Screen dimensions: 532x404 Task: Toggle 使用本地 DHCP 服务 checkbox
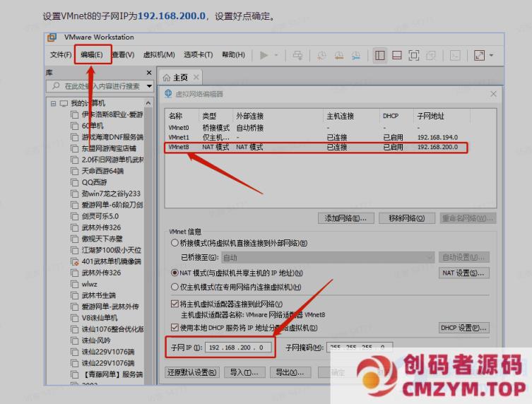coord(175,328)
